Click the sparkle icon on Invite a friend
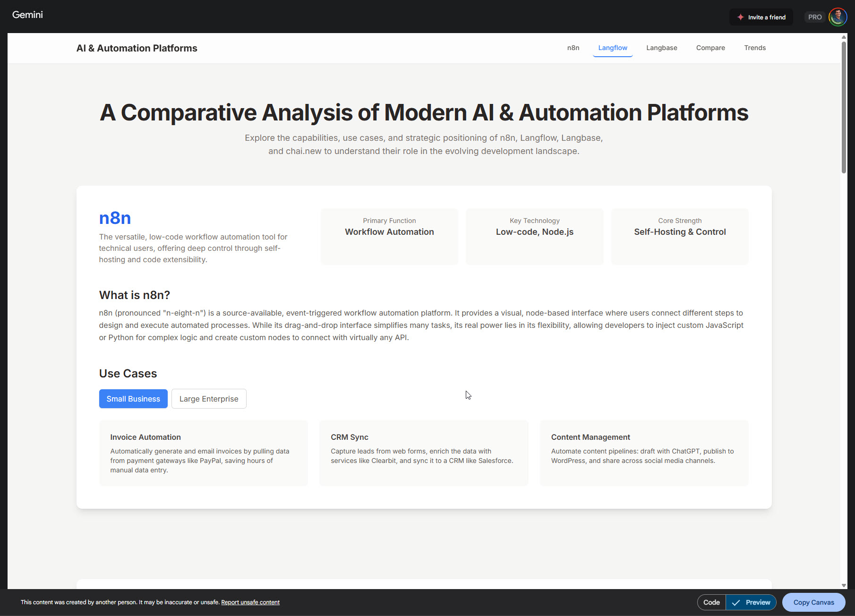 [x=740, y=17]
